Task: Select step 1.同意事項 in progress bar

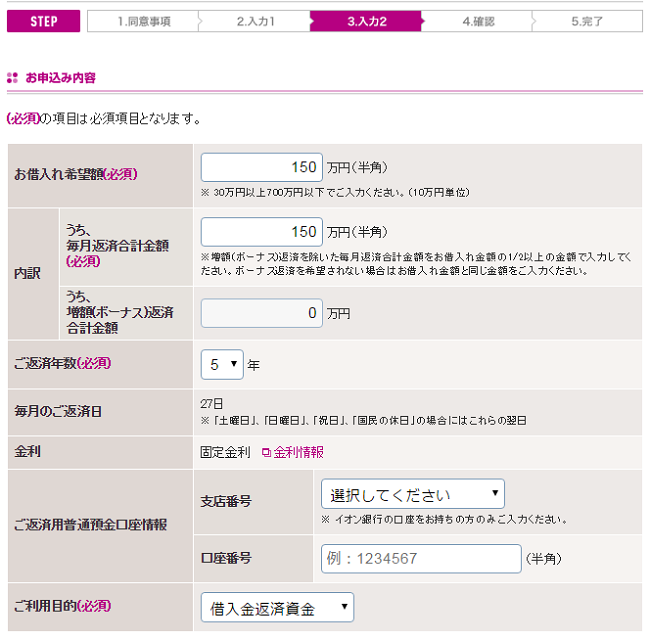Action: [144, 21]
